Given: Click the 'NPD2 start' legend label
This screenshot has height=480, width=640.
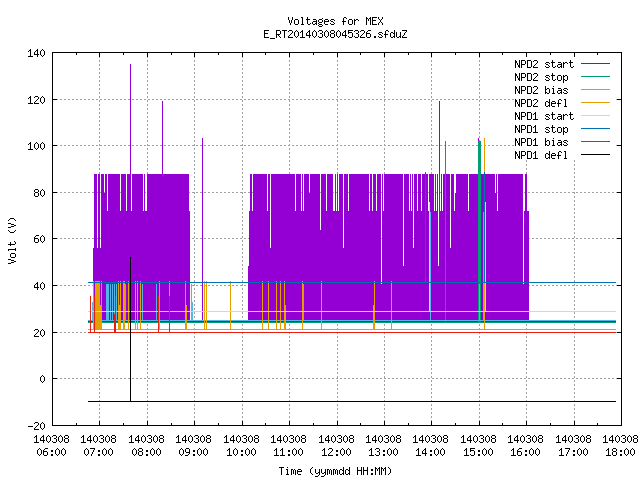Looking at the screenshot, I should (x=544, y=64).
